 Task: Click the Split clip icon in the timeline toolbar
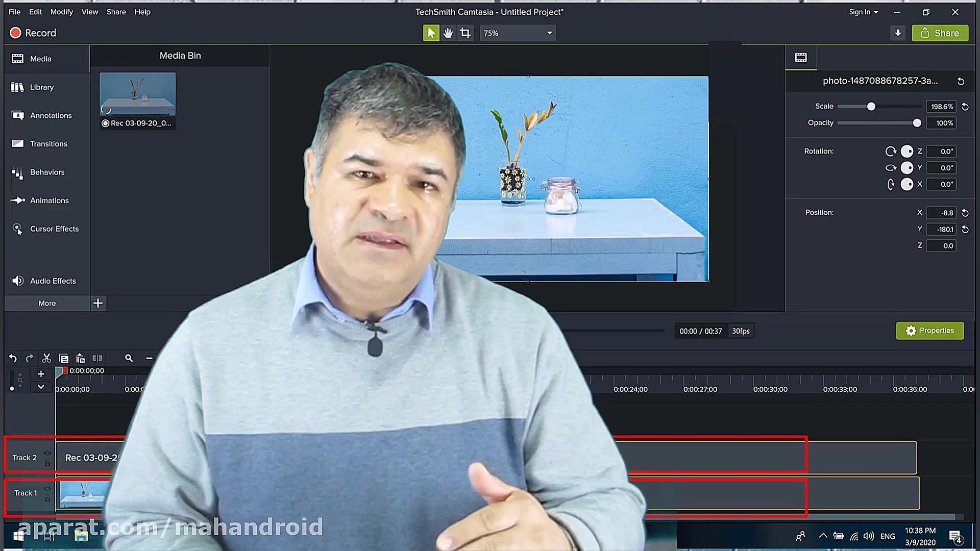[97, 358]
